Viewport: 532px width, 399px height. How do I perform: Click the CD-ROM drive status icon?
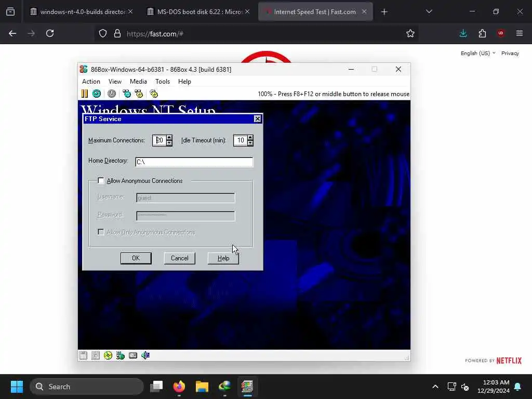[108, 355]
